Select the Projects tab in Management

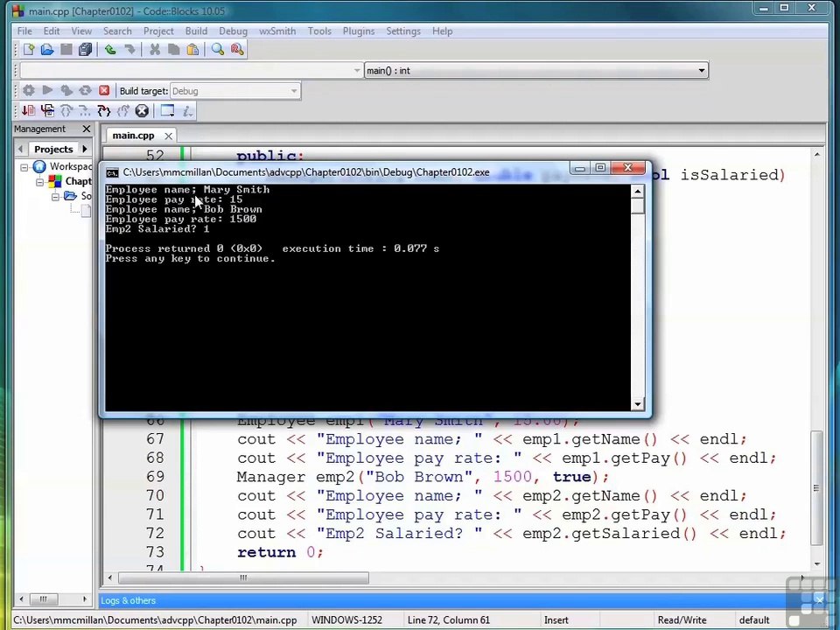[53, 149]
